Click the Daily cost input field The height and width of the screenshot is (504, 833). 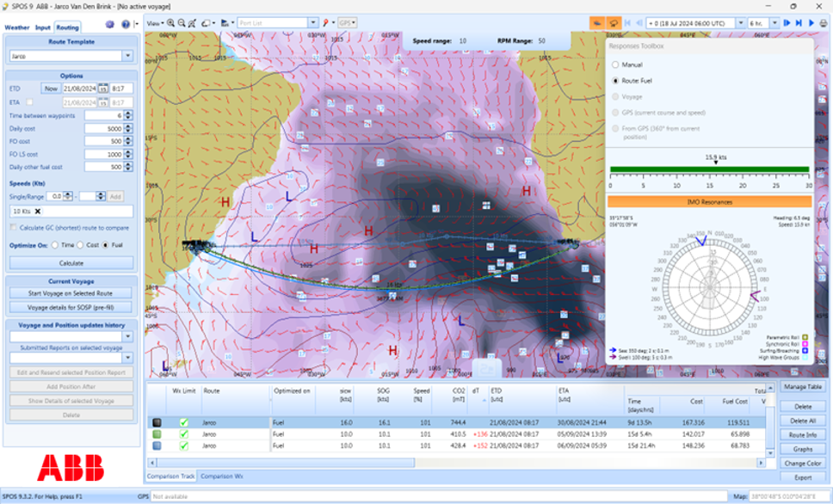tap(104, 128)
